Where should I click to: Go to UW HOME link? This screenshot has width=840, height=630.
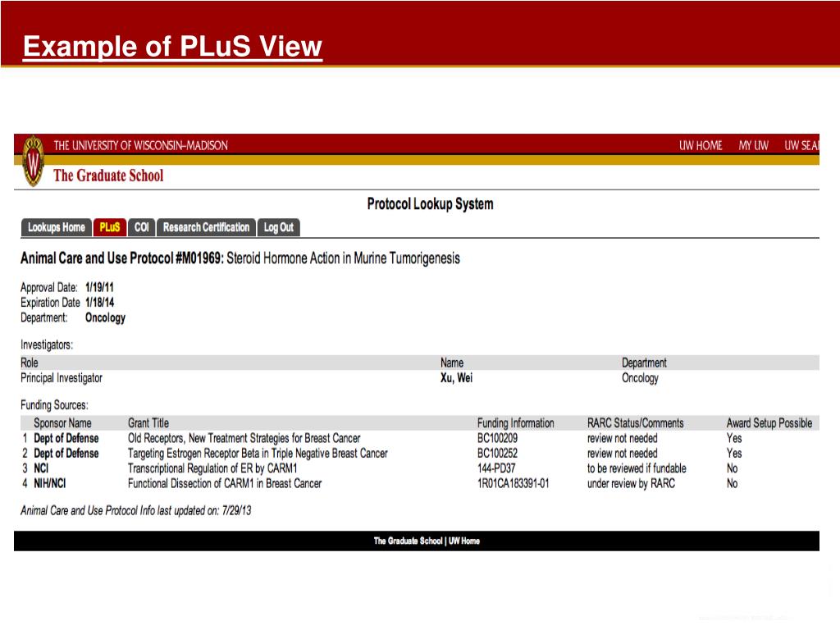click(x=701, y=145)
